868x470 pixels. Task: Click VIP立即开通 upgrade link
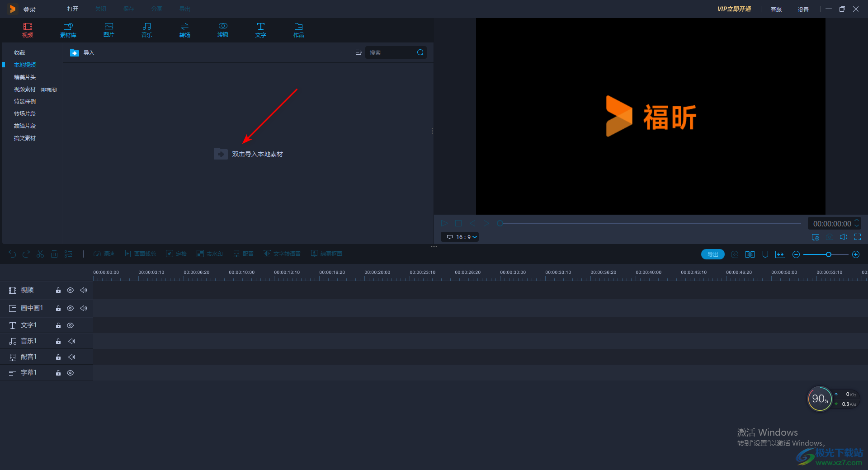734,9
